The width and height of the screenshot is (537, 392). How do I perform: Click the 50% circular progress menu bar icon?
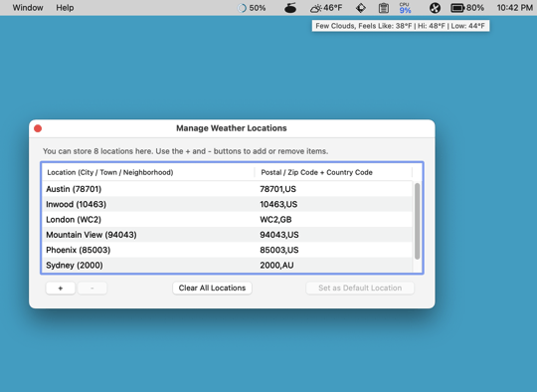(x=252, y=8)
